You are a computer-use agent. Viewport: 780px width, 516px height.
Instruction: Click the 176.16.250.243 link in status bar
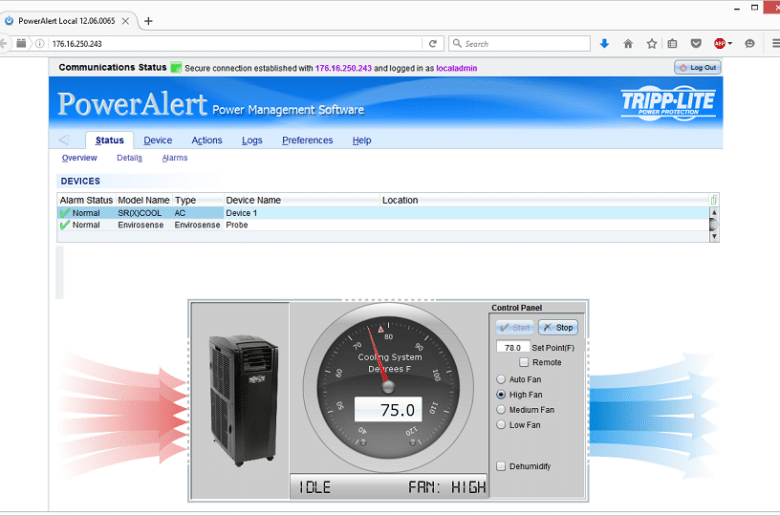343,68
